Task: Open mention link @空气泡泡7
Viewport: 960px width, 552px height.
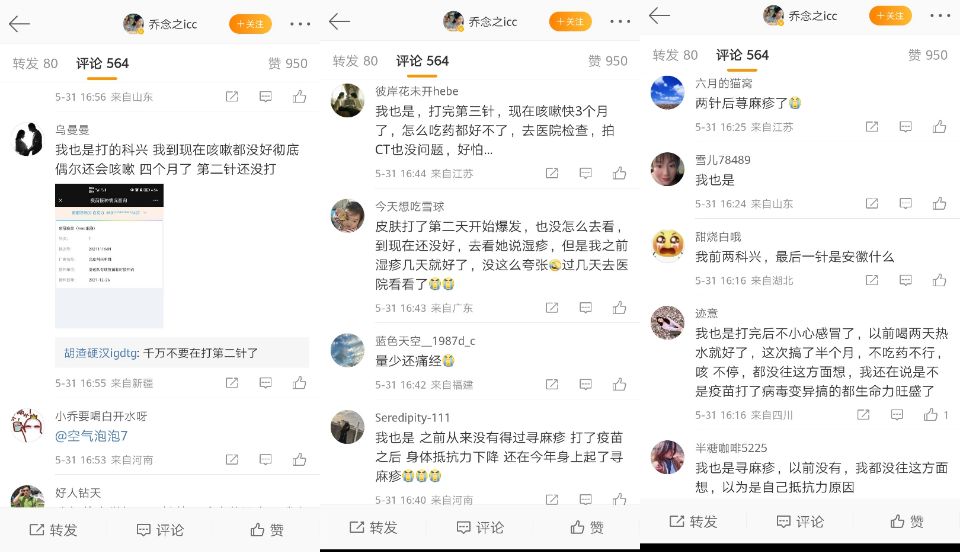Action: click(x=91, y=436)
